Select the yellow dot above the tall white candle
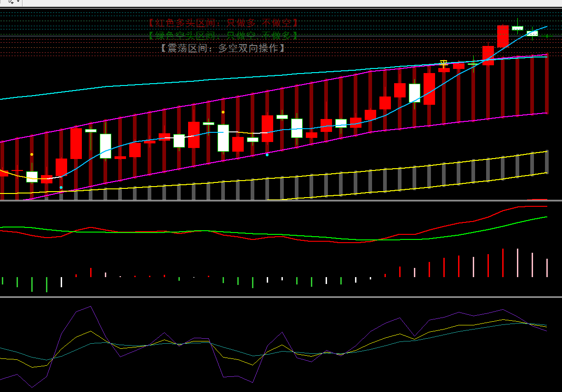This screenshot has height=392, width=562. pos(223,112)
